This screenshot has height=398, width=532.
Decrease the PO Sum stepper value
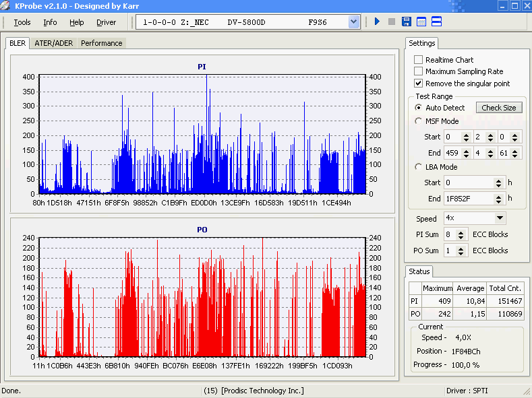(x=461, y=253)
